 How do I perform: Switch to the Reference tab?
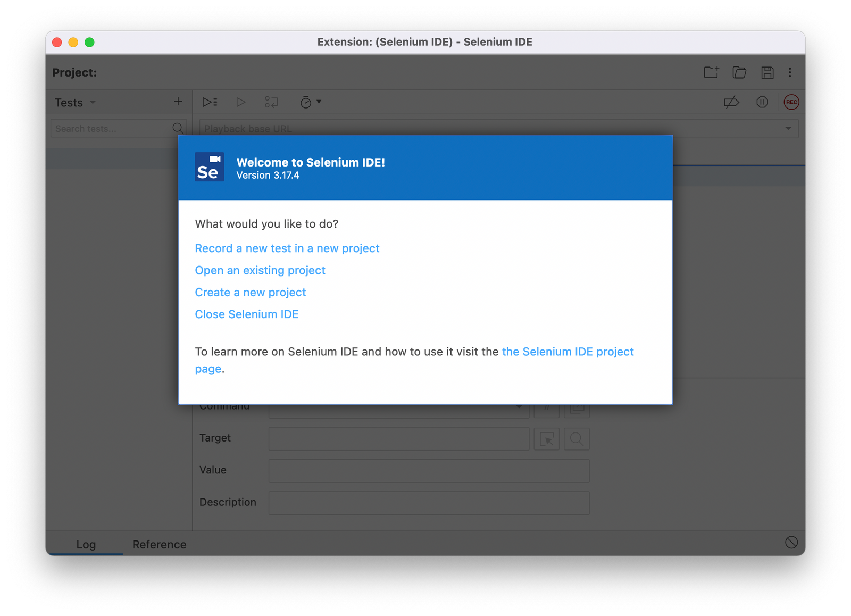pyautogui.click(x=158, y=544)
